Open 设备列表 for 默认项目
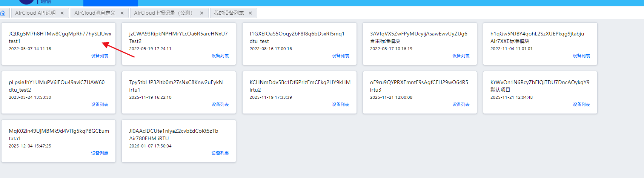Viewport: 644px width, 178px height. [x=581, y=104]
